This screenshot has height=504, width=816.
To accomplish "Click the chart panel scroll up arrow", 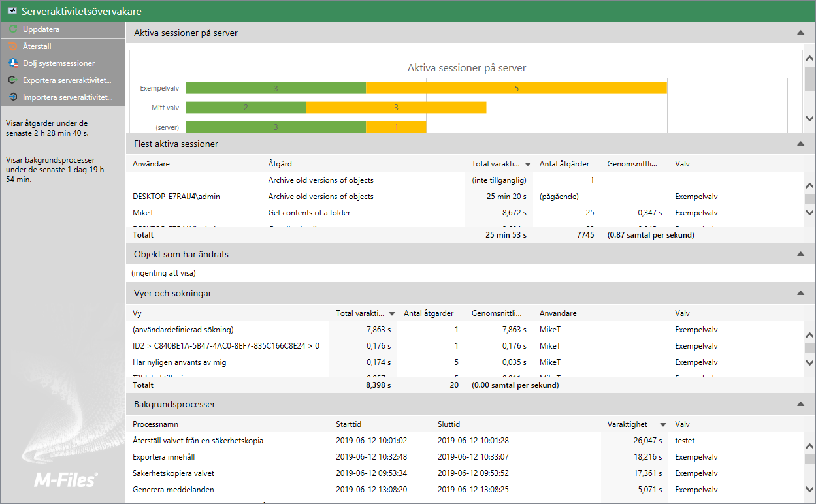I will coord(809,57).
